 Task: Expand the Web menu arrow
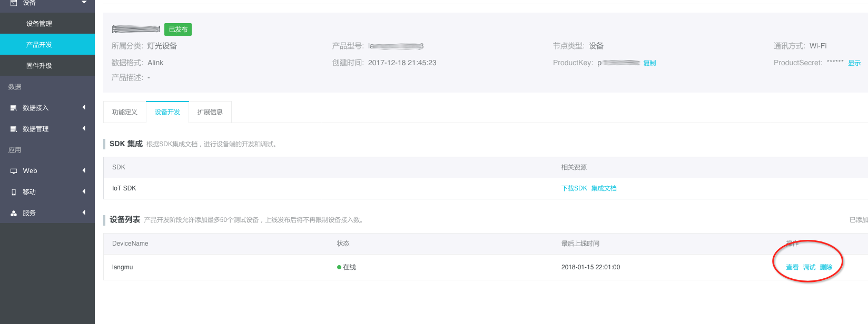[84, 170]
